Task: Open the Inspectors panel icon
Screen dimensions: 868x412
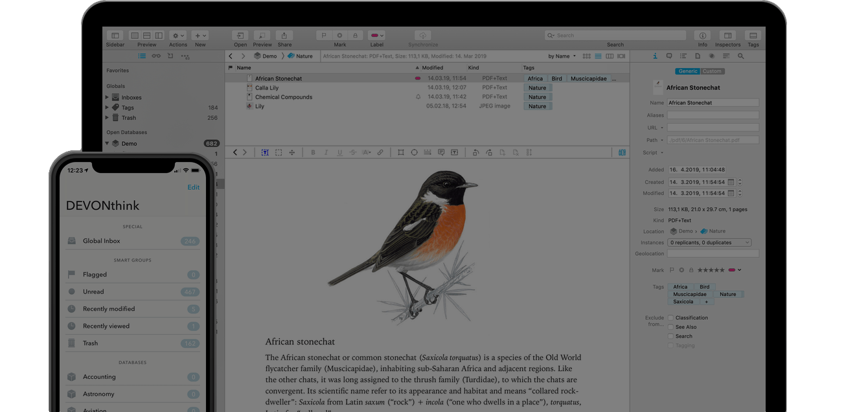Action: coord(727,36)
